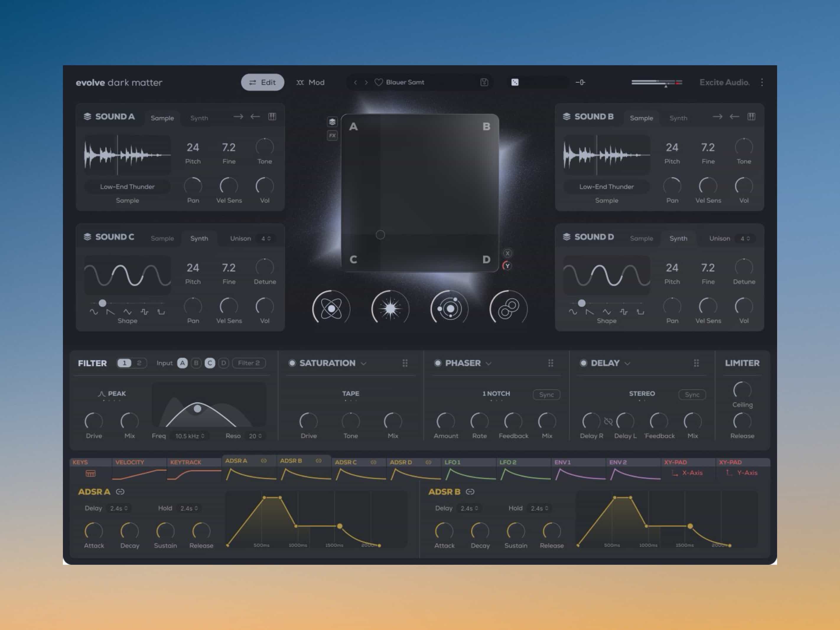Click the XY pad position cursor
This screenshot has width=840, height=630.
pyautogui.click(x=380, y=234)
